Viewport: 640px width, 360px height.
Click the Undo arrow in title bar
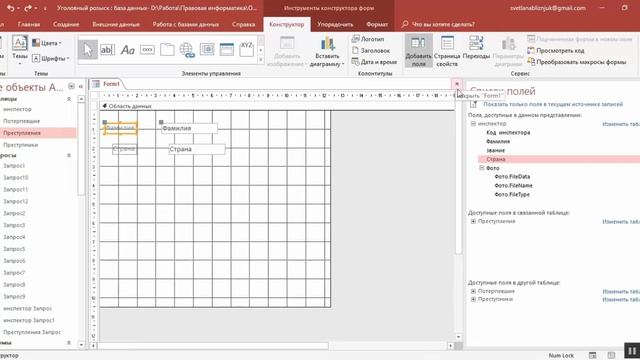coord(11,8)
